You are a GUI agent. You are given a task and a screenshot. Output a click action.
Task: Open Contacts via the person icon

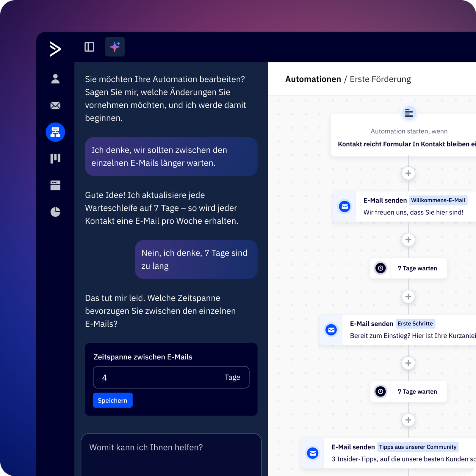coord(55,79)
